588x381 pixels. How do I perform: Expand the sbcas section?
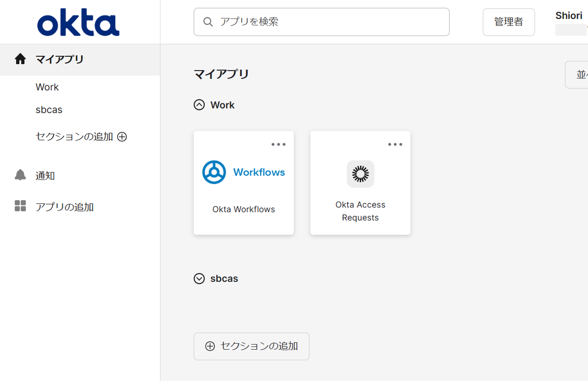click(199, 279)
